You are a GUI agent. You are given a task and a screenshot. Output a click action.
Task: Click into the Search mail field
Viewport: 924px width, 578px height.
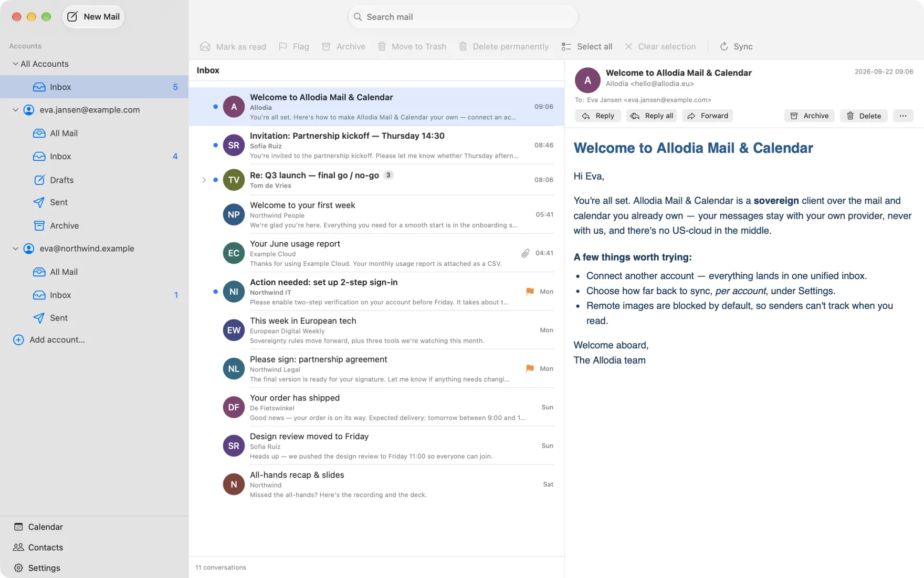(463, 17)
